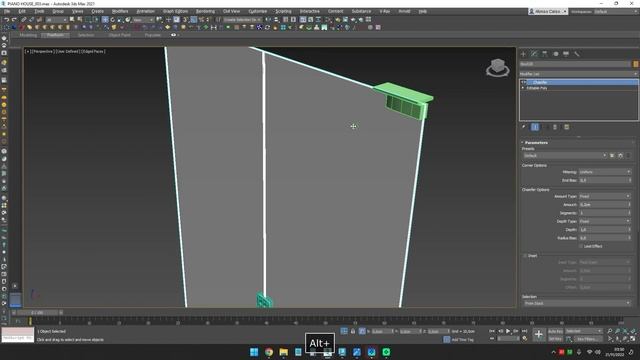The height and width of the screenshot is (360, 640).
Task: Click the Angle Snap Toggle icon
Action: [x=193, y=20]
